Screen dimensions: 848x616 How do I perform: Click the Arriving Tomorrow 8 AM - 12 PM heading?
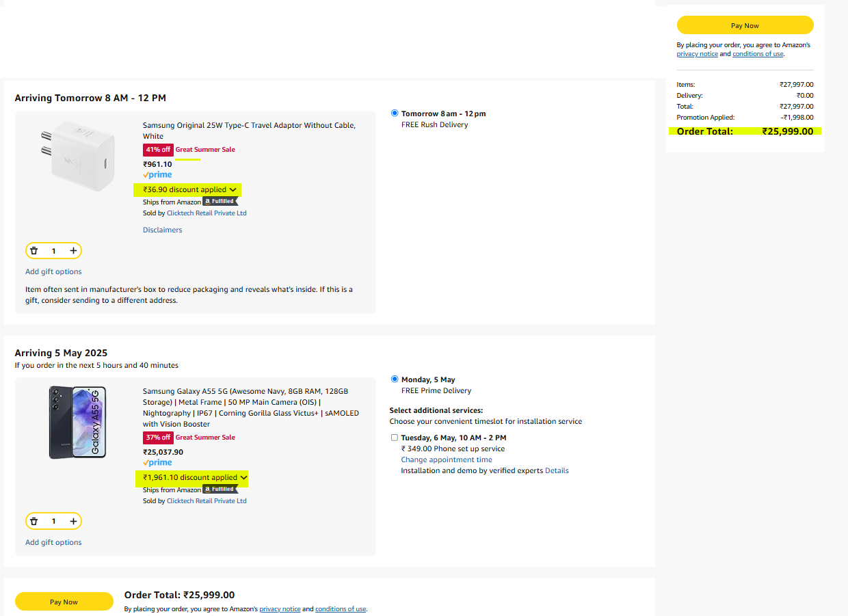tap(90, 98)
